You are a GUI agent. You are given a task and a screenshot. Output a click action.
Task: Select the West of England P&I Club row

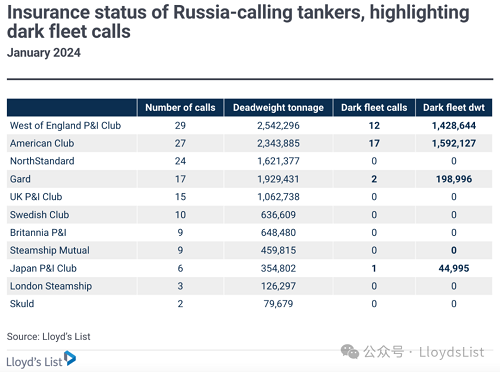249,126
